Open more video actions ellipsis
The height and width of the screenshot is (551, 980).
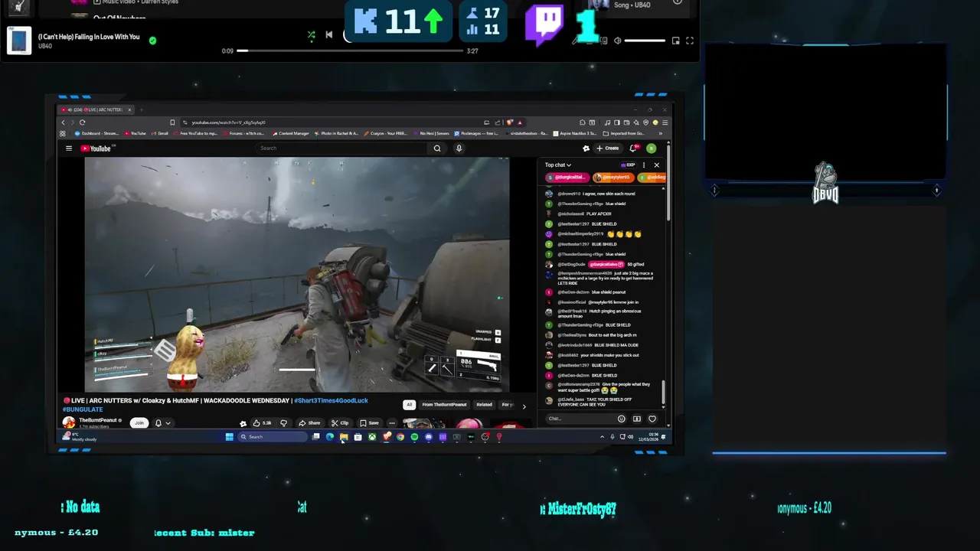tap(392, 422)
